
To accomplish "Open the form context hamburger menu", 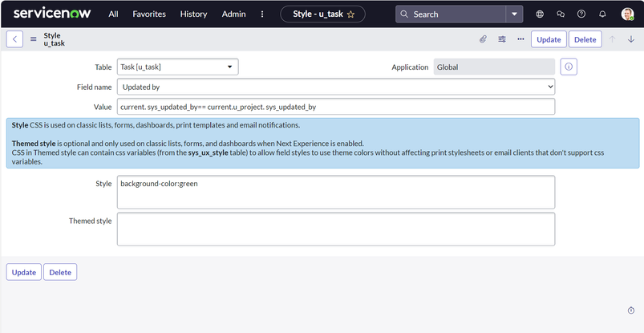I will pyautogui.click(x=33, y=39).
